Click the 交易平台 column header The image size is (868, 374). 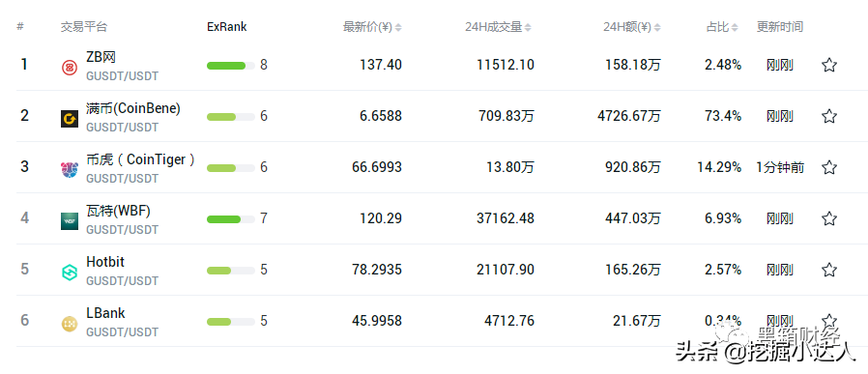point(84,26)
